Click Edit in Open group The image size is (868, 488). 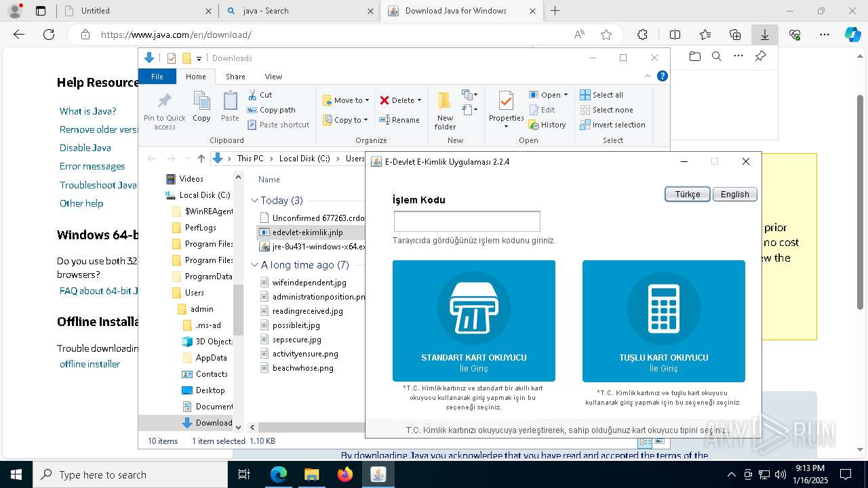[542, 110]
